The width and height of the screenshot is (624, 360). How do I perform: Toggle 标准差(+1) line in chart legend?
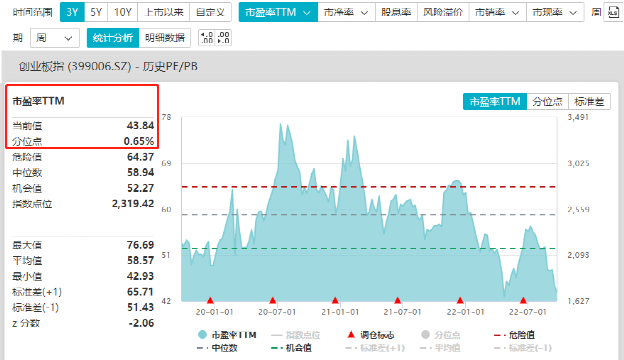tap(375, 348)
